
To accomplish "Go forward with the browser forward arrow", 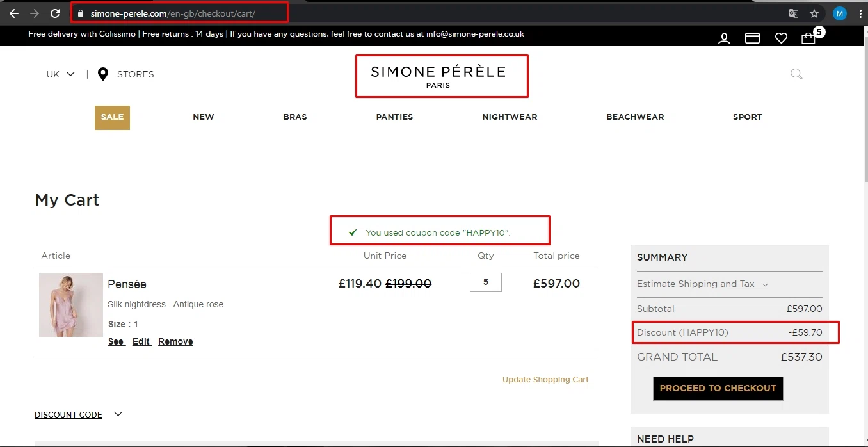I will coord(35,13).
